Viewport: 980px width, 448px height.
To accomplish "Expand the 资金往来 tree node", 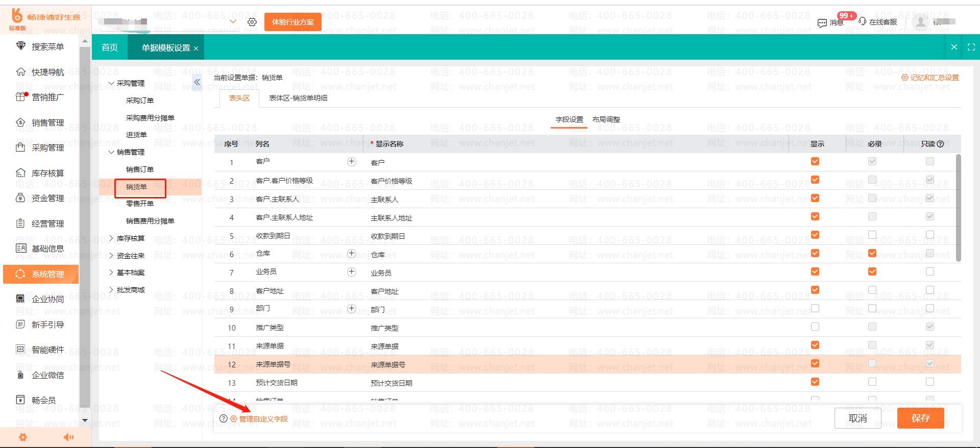I will pos(111,256).
